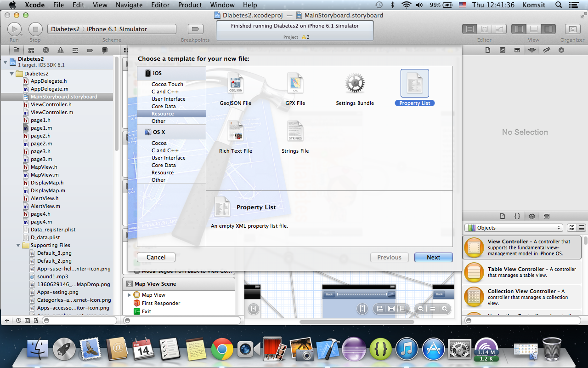The image size is (588, 368).
Task: Collapse the Diabetes2 group folder
Action: [12, 74]
